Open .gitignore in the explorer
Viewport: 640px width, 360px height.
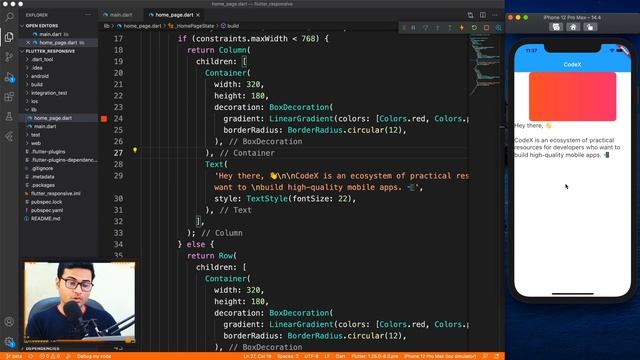(42, 168)
